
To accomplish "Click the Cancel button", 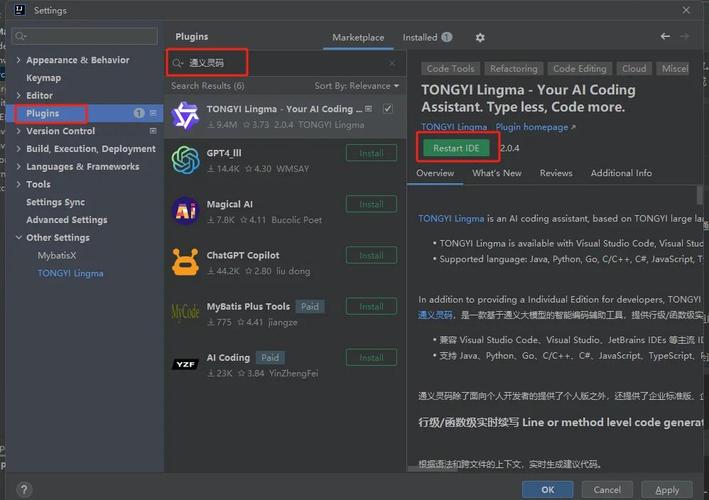I will [607, 490].
